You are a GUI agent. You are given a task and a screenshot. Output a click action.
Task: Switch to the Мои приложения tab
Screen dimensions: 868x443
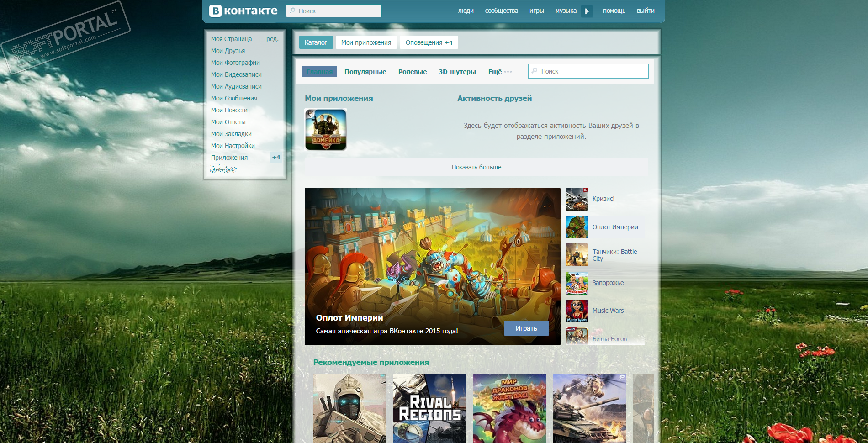(366, 42)
